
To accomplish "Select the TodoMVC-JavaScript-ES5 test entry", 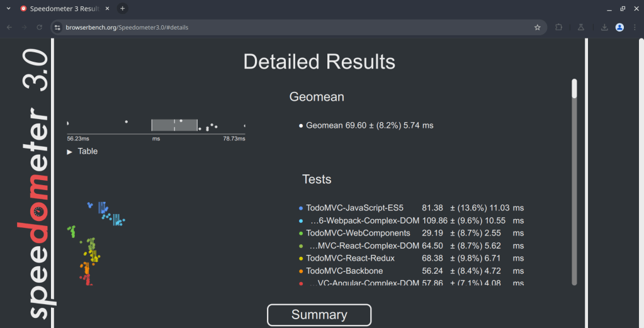I will (x=354, y=208).
